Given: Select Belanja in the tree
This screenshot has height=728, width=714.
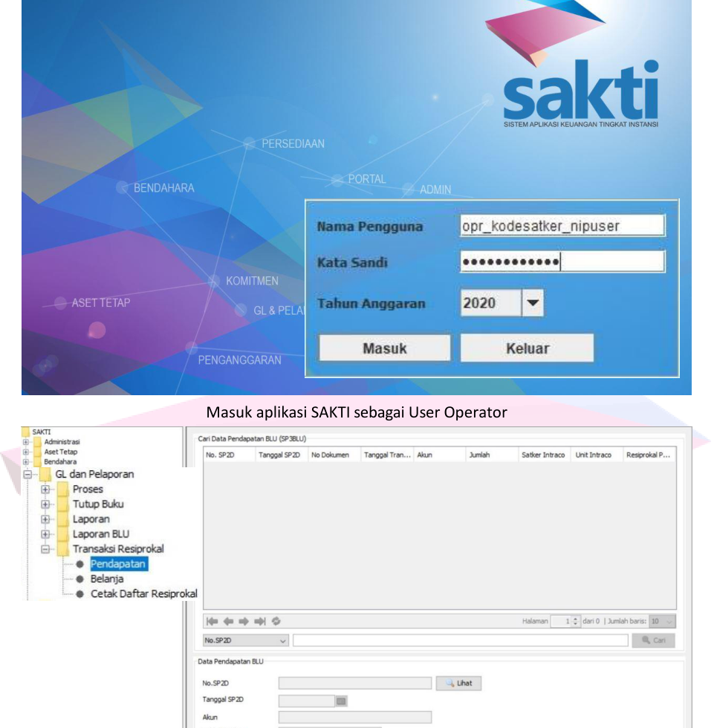Looking at the screenshot, I should pyautogui.click(x=106, y=579).
